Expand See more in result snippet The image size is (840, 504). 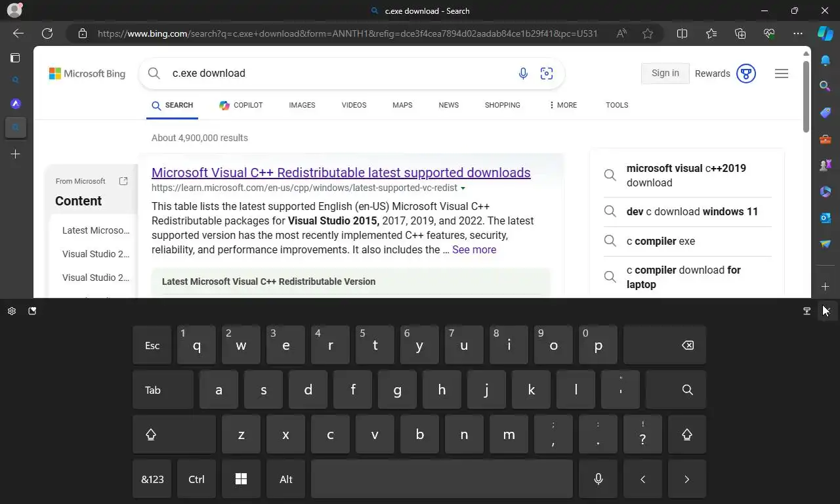[474, 249]
